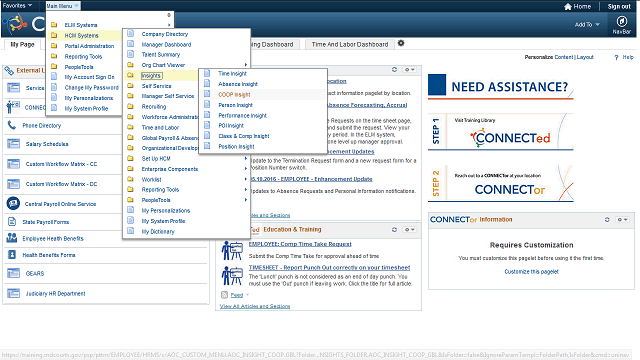This screenshot has width=640, height=360.
Task: Select Time Insight from the Insights submenu
Action: click(x=232, y=73)
